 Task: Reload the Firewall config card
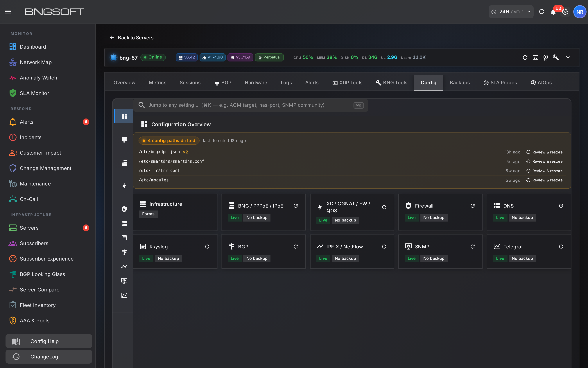[473, 206]
